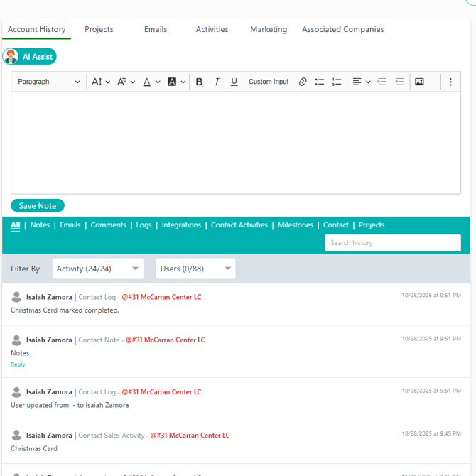
Task: Reply to the Contact Note entry
Action: tap(18, 364)
